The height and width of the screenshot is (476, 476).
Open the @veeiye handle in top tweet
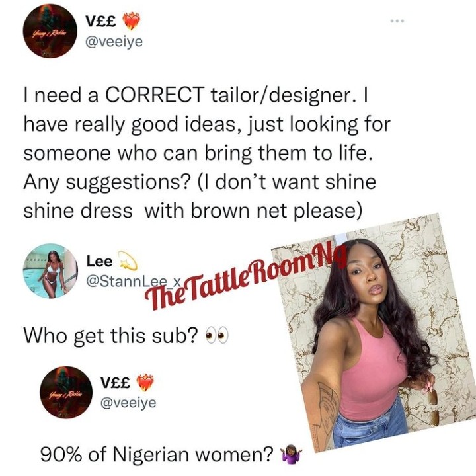point(114,42)
